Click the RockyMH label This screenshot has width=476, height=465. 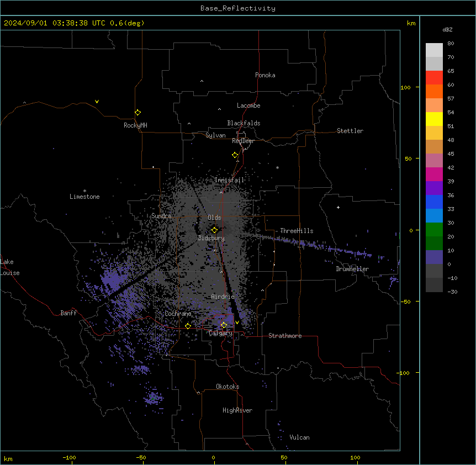(135, 125)
